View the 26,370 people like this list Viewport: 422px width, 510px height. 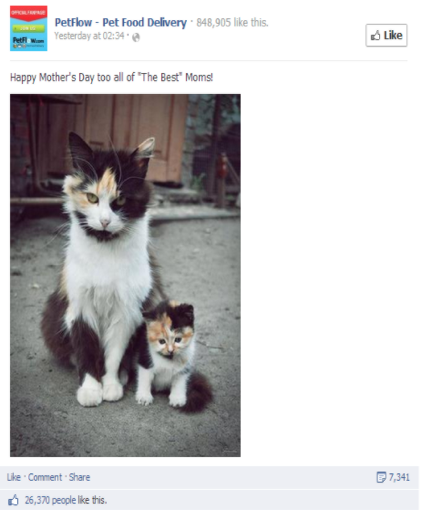(x=66, y=500)
